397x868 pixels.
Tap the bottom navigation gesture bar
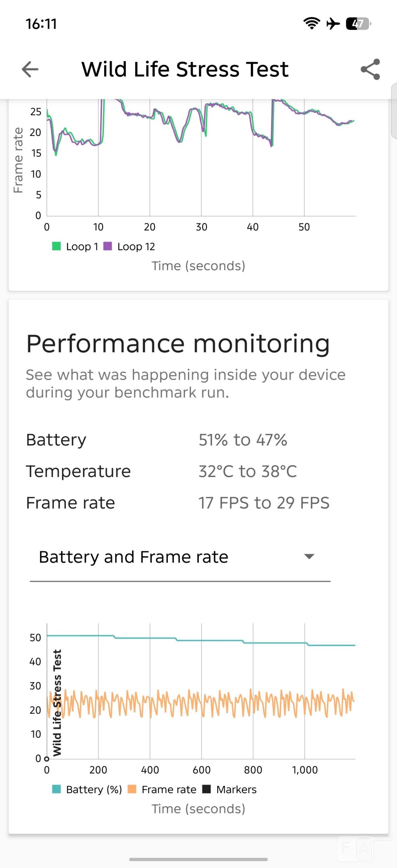tap(198, 859)
